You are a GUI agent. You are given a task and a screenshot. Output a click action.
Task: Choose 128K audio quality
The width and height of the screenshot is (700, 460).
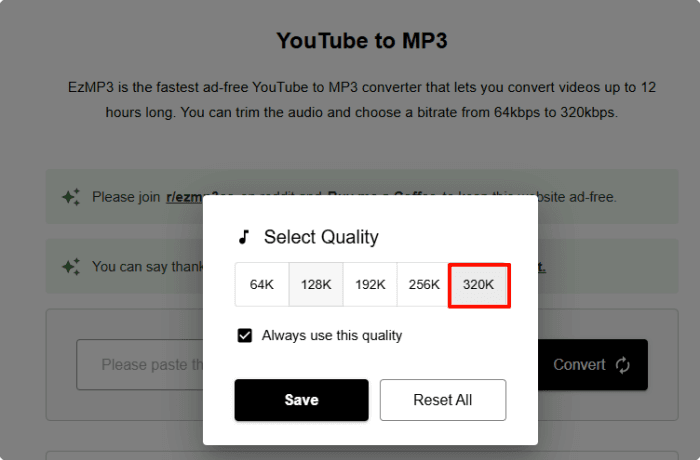[316, 285]
